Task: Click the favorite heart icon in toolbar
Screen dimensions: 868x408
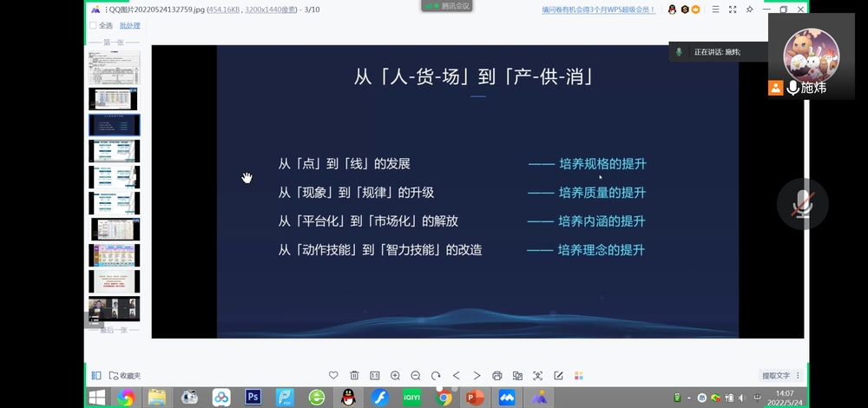Action: (x=333, y=375)
